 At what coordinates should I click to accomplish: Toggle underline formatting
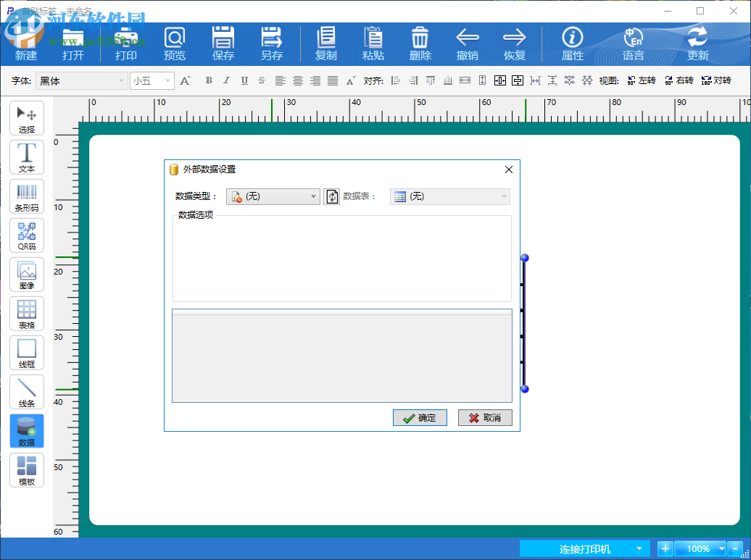(243, 80)
